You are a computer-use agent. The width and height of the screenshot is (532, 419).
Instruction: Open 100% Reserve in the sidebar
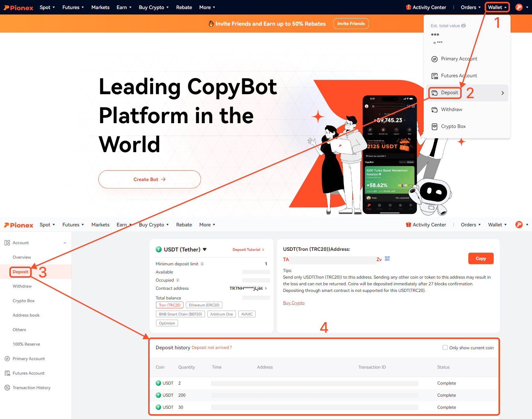(26, 344)
